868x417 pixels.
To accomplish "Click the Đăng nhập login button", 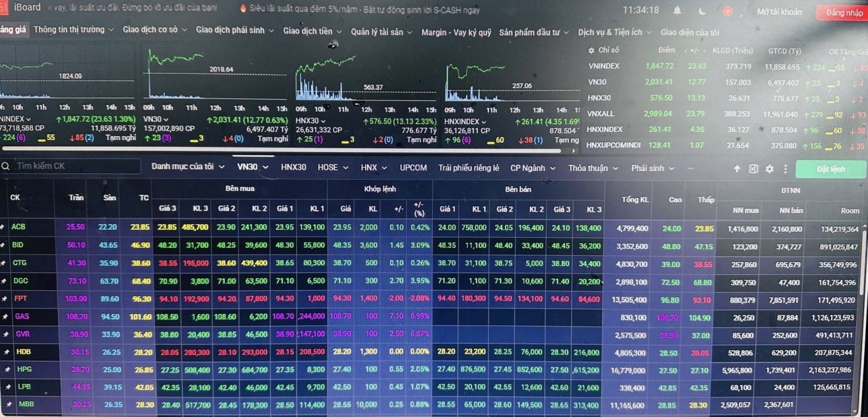I will coord(844,12).
